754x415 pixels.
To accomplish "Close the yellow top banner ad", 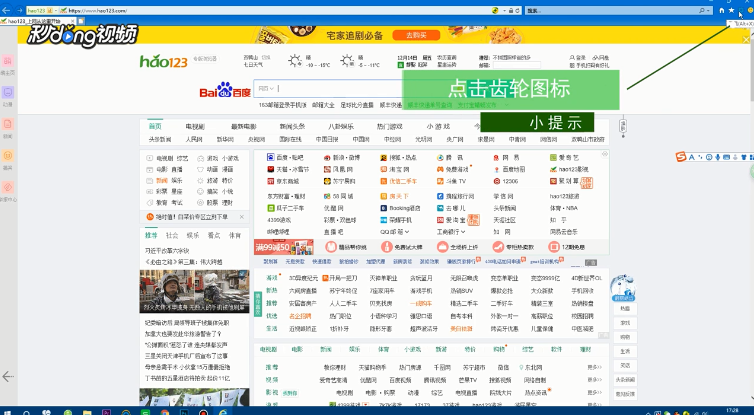I will click(x=746, y=39).
